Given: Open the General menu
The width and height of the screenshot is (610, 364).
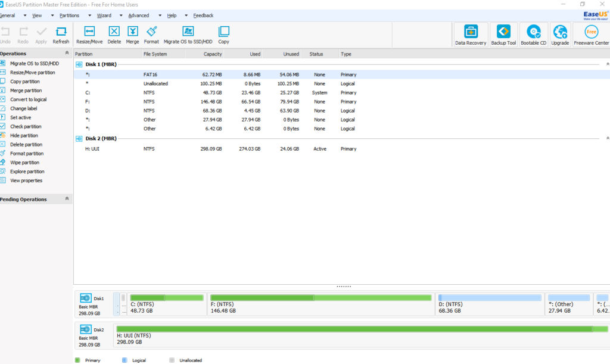Looking at the screenshot, I should click(x=7, y=15).
